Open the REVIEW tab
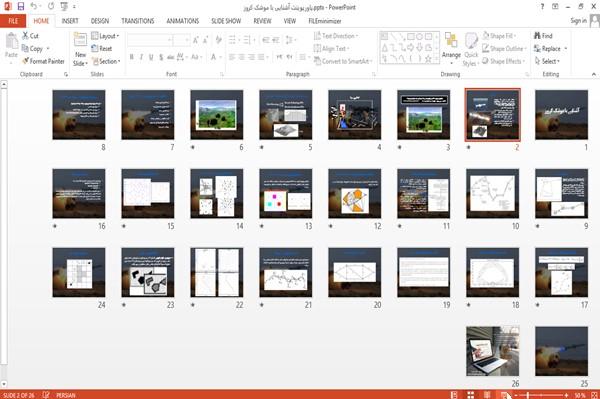The height and width of the screenshot is (399, 600). tap(262, 21)
